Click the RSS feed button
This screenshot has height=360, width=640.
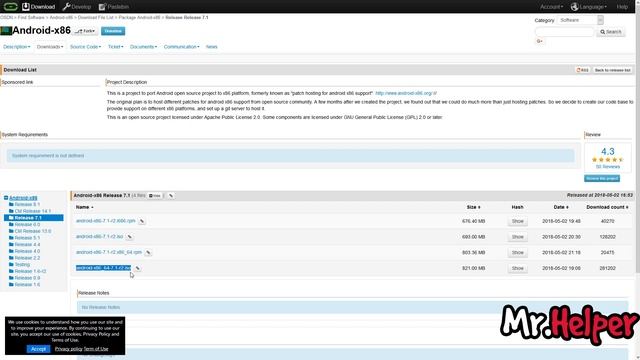(582, 70)
